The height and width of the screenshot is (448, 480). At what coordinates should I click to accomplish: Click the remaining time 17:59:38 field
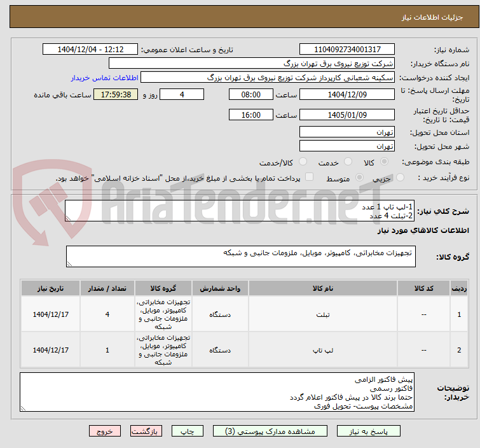[116, 94]
